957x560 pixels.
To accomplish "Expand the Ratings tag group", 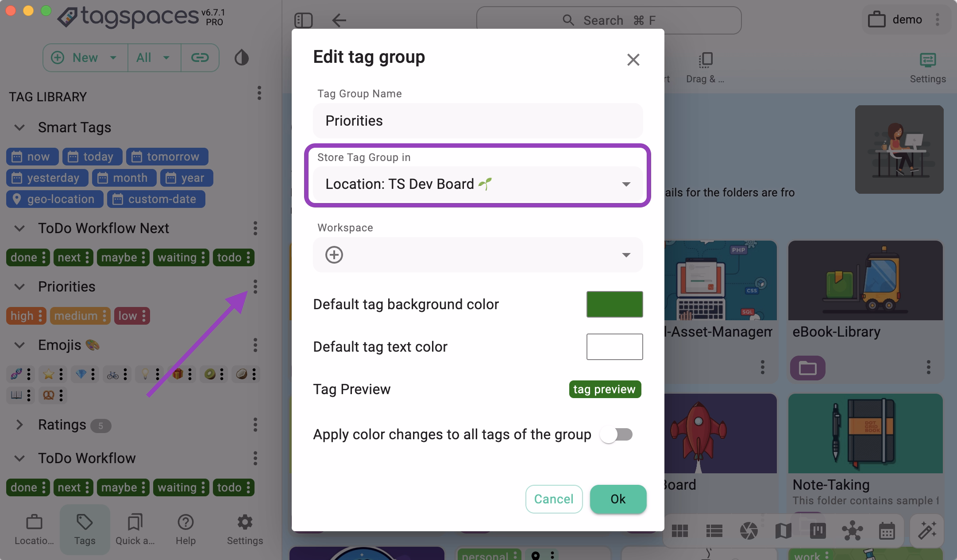I will [x=19, y=425].
